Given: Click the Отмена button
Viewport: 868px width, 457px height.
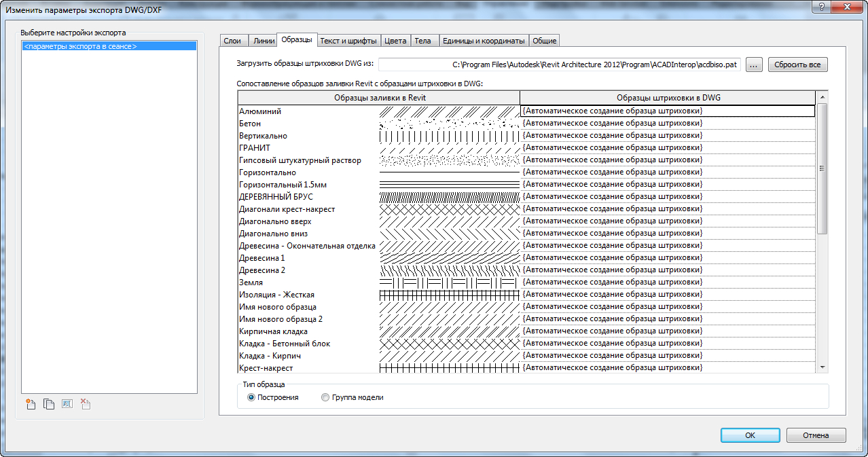Looking at the screenshot, I should [x=816, y=435].
